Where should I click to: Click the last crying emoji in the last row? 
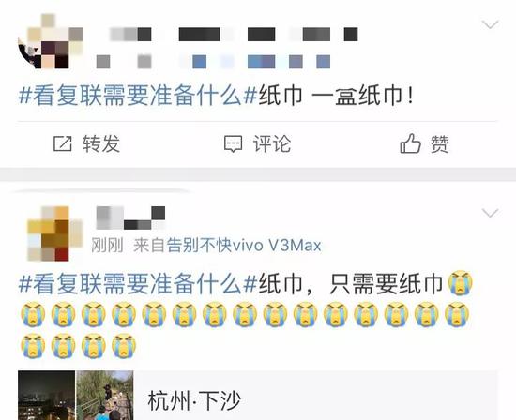click(x=124, y=346)
